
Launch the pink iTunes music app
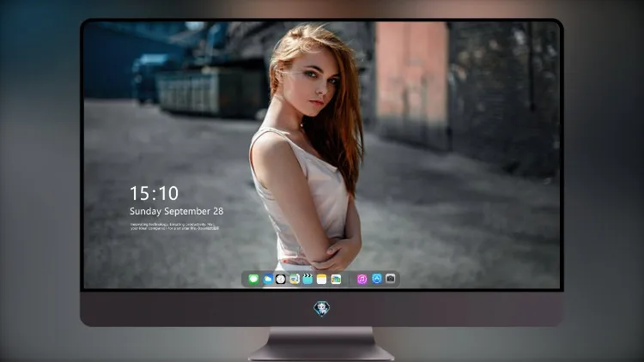tap(361, 279)
